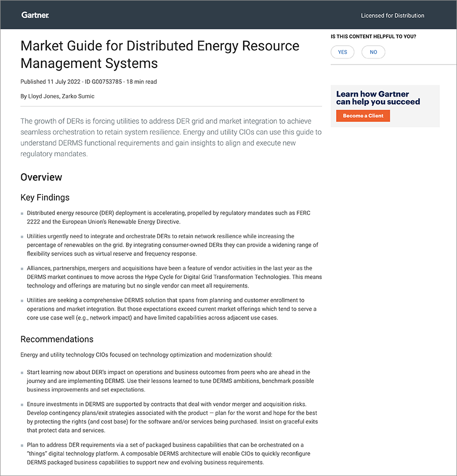Click the publication date and ID line
This screenshot has width=457, height=476.
89,82
